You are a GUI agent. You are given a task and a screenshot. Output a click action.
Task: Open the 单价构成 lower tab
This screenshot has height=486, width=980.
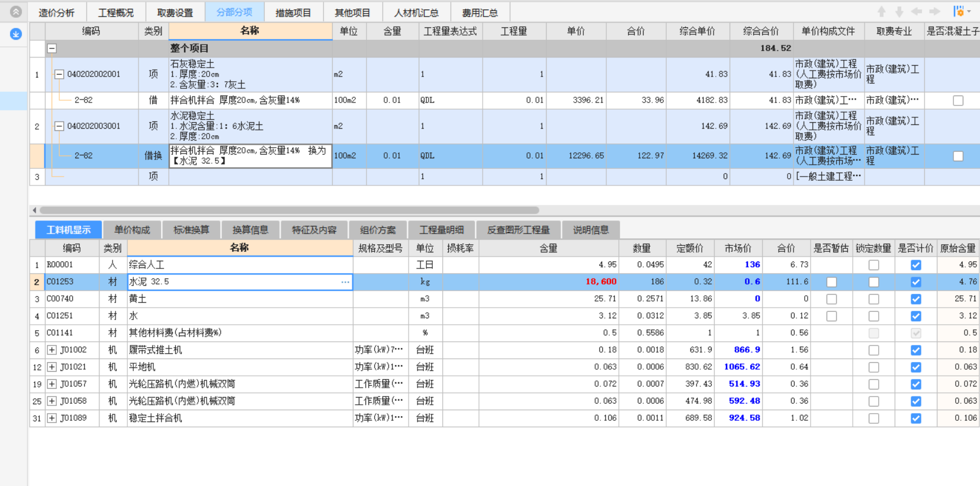[x=132, y=230]
